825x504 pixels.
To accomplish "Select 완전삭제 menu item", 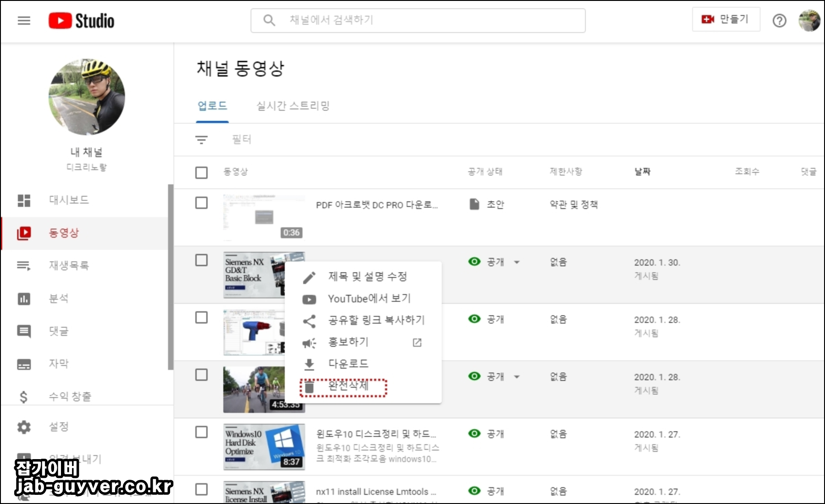I will coord(363,386).
